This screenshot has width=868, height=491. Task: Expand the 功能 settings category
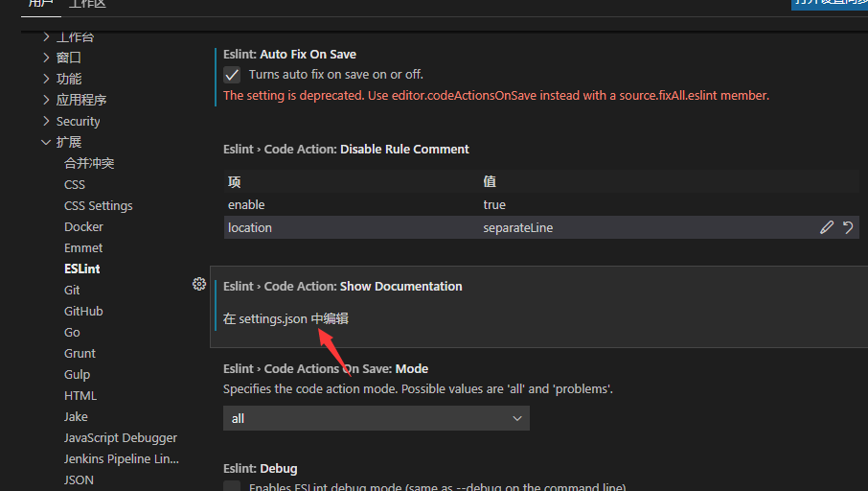coord(46,79)
